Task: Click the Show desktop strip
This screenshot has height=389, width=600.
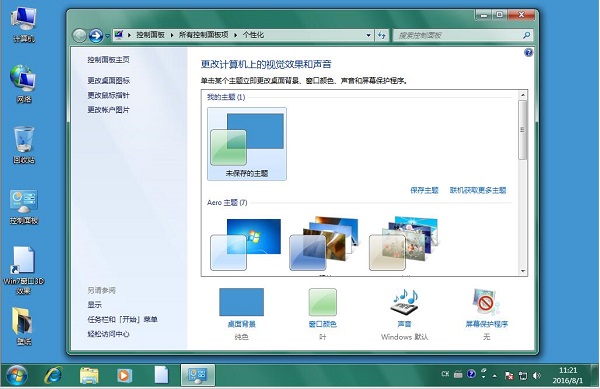Action: 595,375
